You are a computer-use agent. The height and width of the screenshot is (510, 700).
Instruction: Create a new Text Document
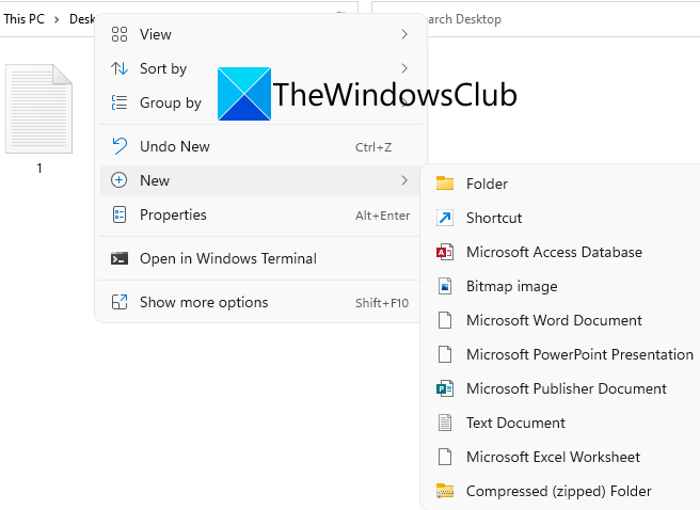click(x=562, y=423)
